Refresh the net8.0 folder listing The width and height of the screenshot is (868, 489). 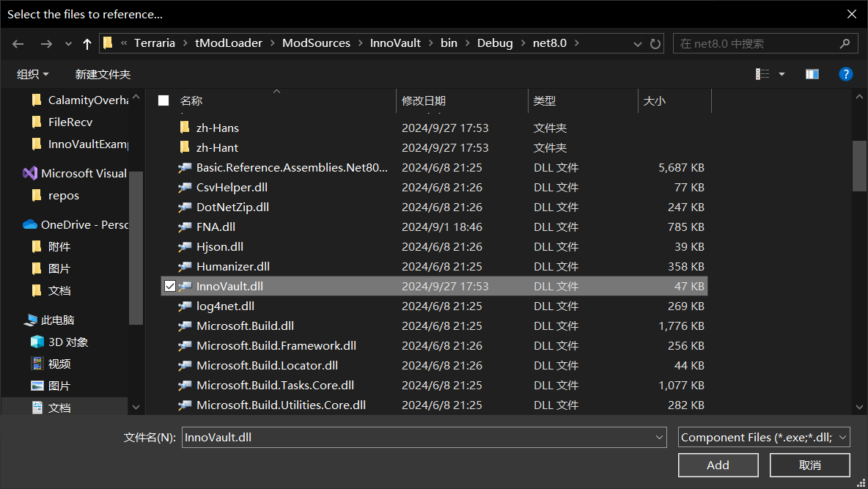655,44
